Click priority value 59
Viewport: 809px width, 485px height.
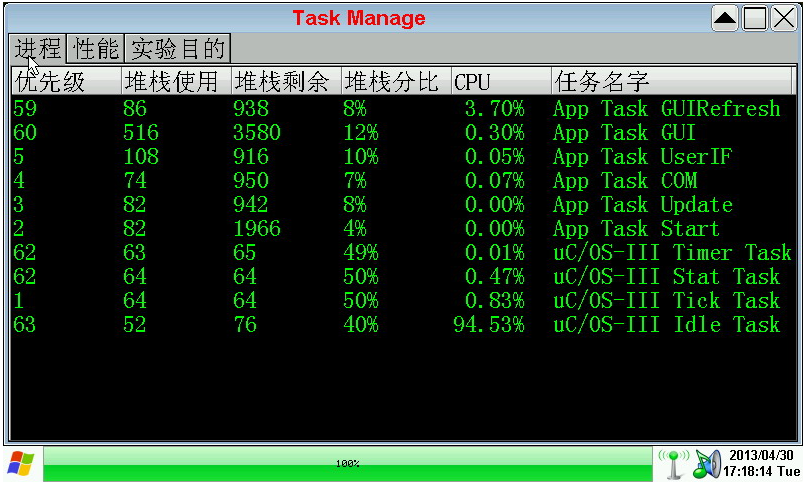[x=25, y=109]
